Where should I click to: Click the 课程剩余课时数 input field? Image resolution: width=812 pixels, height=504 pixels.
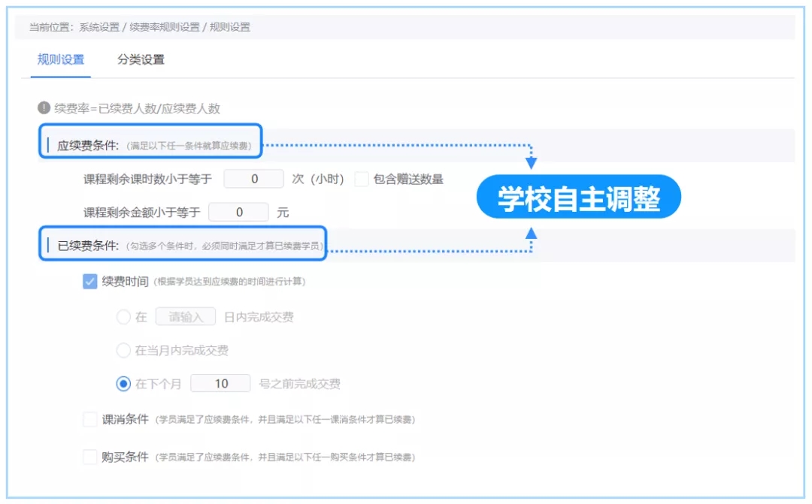pyautogui.click(x=254, y=179)
